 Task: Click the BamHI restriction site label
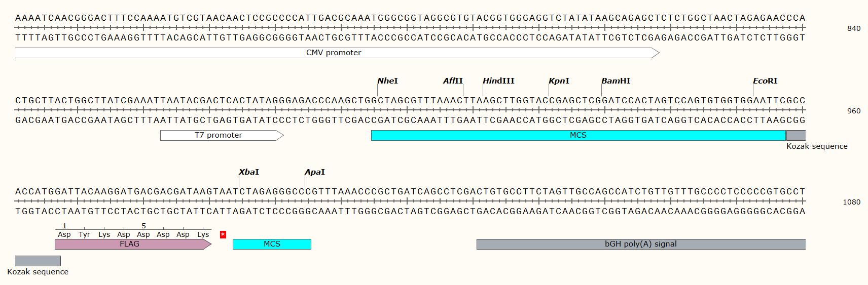(616, 81)
